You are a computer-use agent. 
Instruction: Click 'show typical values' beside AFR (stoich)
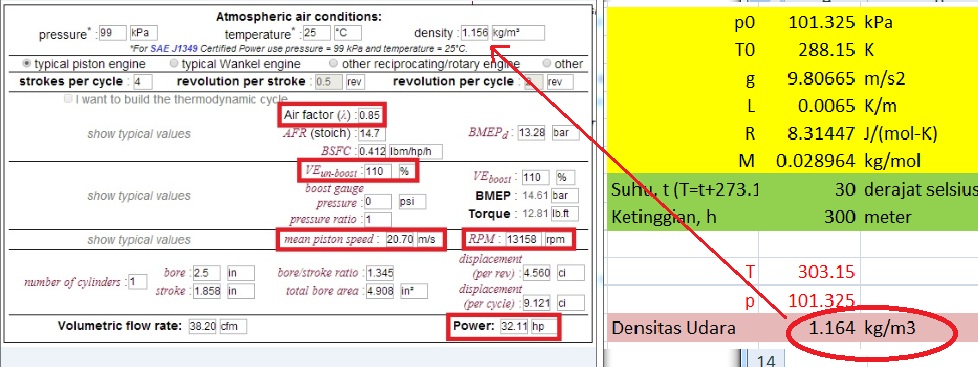138,134
